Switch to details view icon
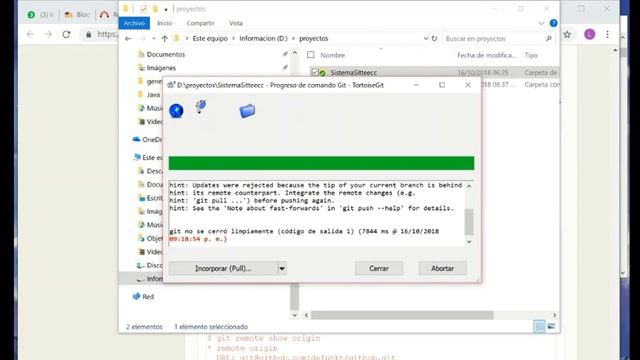 click(539, 327)
